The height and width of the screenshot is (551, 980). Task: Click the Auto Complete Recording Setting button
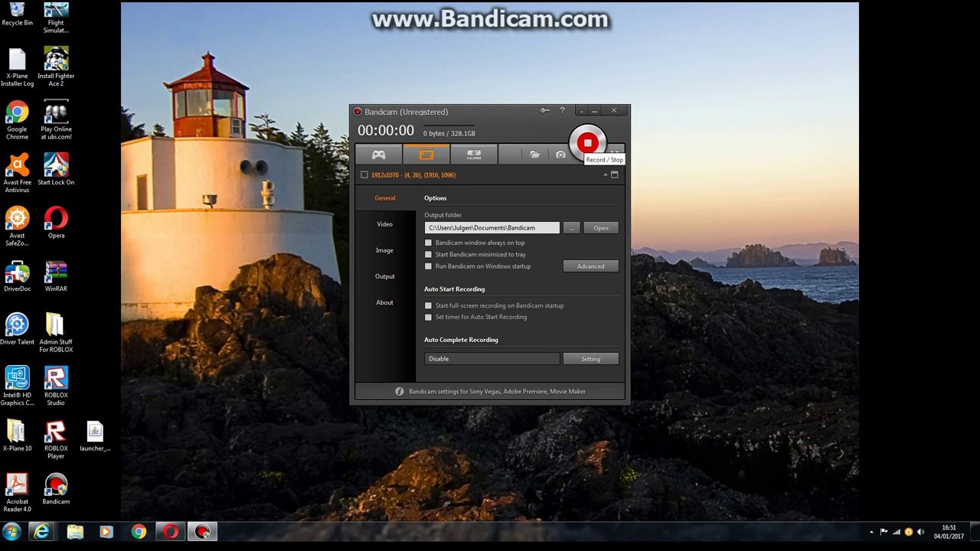pos(590,358)
